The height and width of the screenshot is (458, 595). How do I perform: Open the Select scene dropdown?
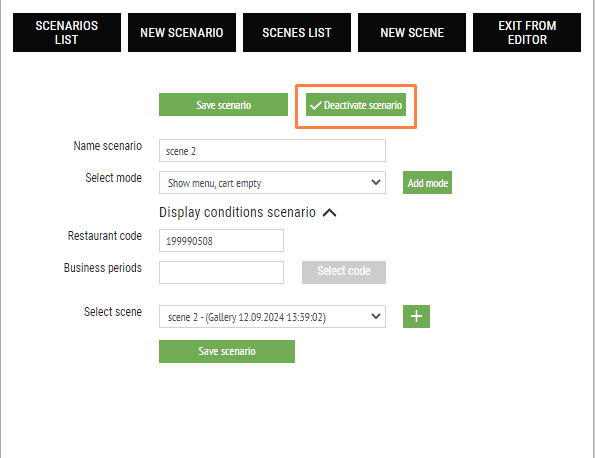coord(272,316)
